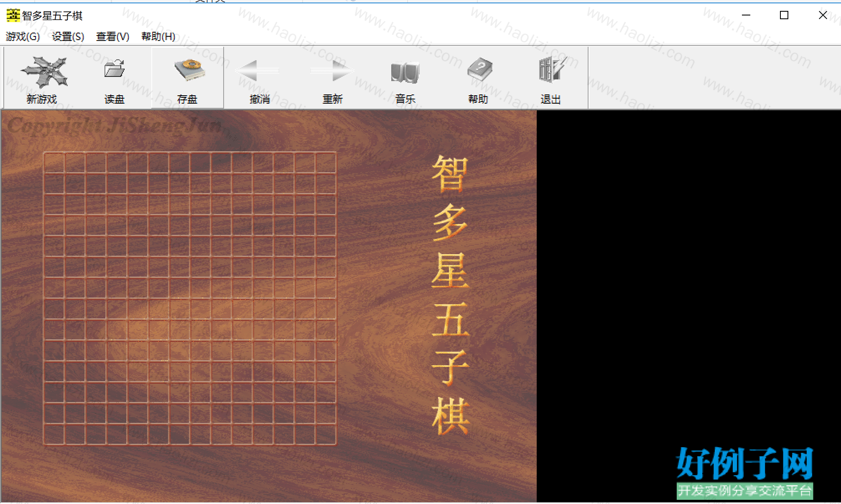
Task: Minimize the 智多星五子棋 window
Action: tap(746, 15)
